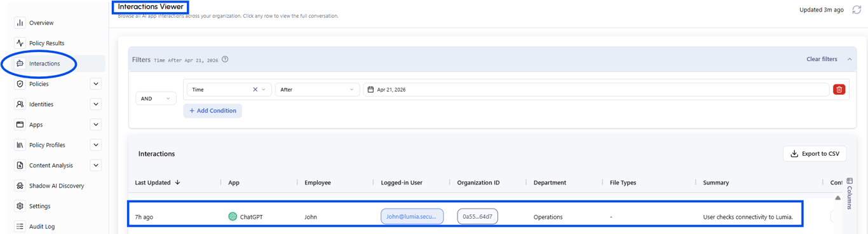Click the Apps window icon
This screenshot has height=234, width=868.
(x=20, y=125)
